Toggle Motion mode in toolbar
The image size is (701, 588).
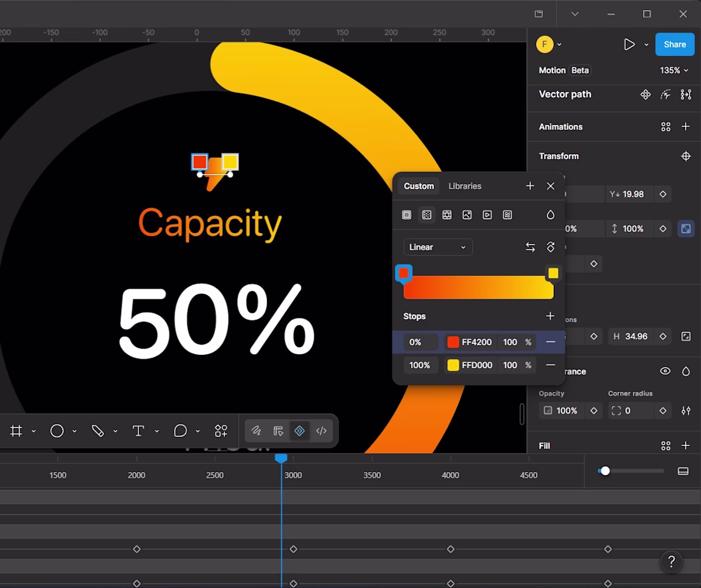click(x=300, y=431)
